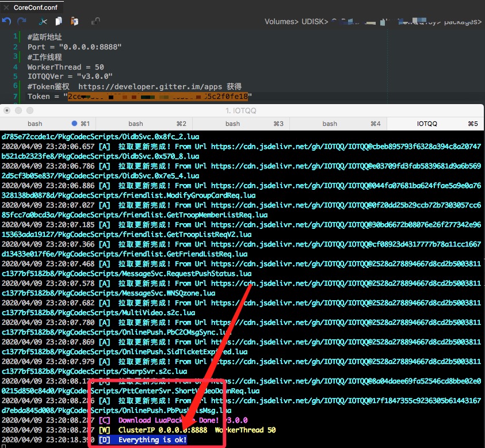The width and height of the screenshot is (485, 448).
Task: Click the OidbSvc.0x8fc_2.lua path
Action: tap(161, 137)
